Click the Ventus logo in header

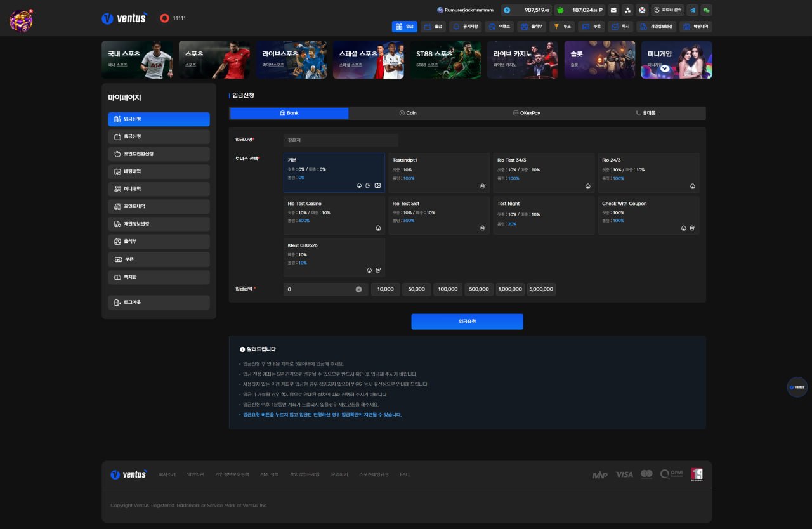click(x=124, y=18)
